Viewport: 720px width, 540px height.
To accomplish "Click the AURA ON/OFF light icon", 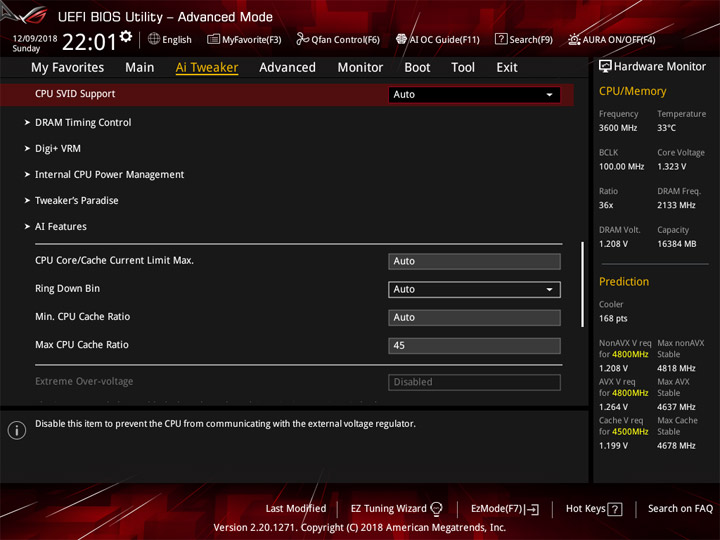I will pyautogui.click(x=574, y=39).
